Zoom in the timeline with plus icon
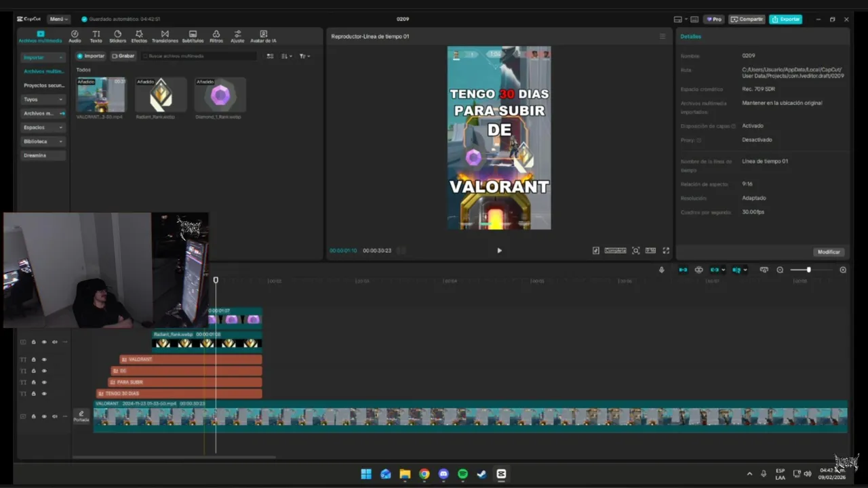868x488 pixels. coord(843,270)
